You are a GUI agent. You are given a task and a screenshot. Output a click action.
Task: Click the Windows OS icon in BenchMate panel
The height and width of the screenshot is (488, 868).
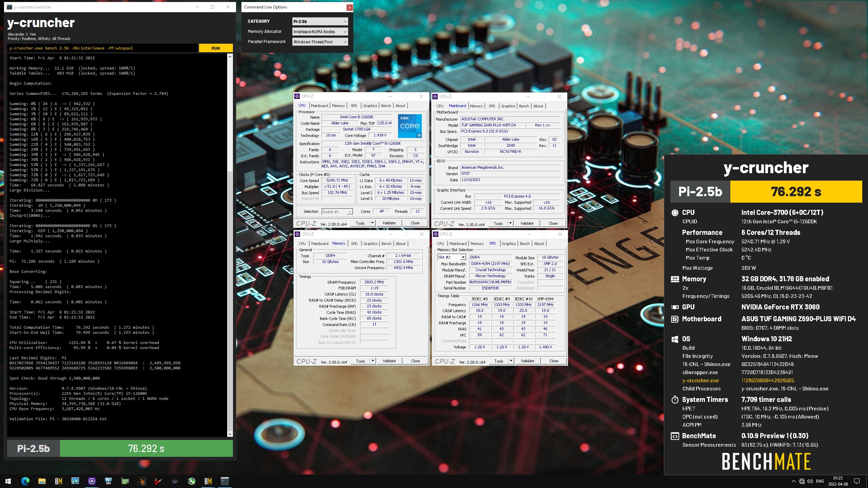coord(675,339)
